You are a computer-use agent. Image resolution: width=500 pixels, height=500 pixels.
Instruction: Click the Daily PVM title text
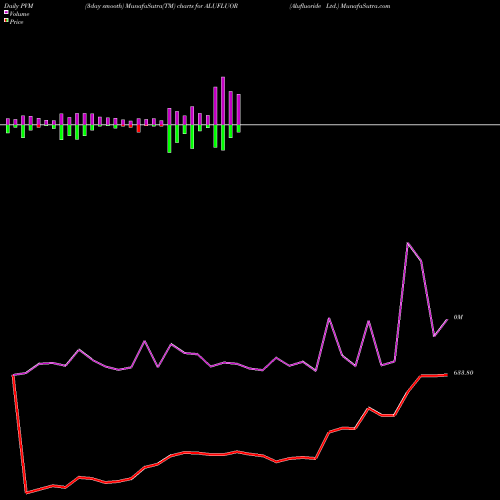(x=19, y=6)
